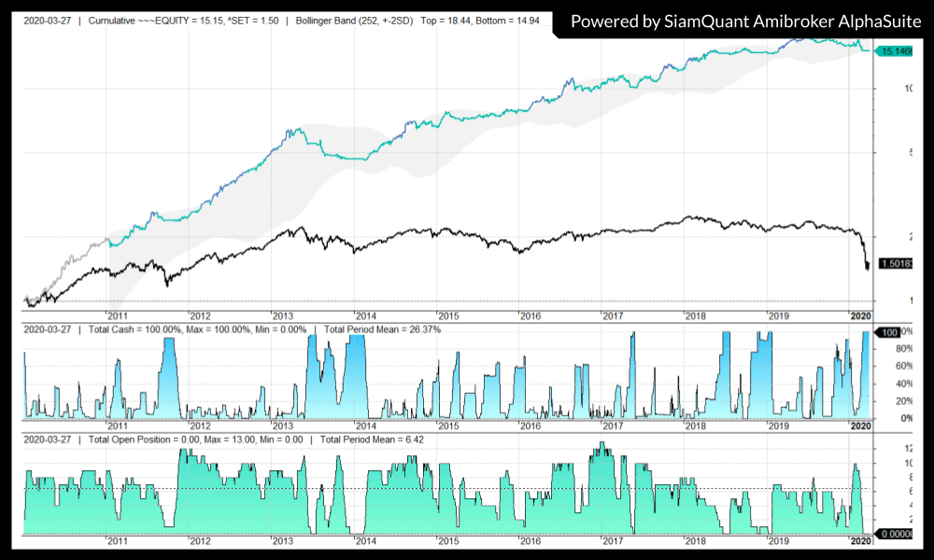Click the 2013 year marker in the cash pane
The height and width of the screenshot is (560, 934).
(x=283, y=426)
